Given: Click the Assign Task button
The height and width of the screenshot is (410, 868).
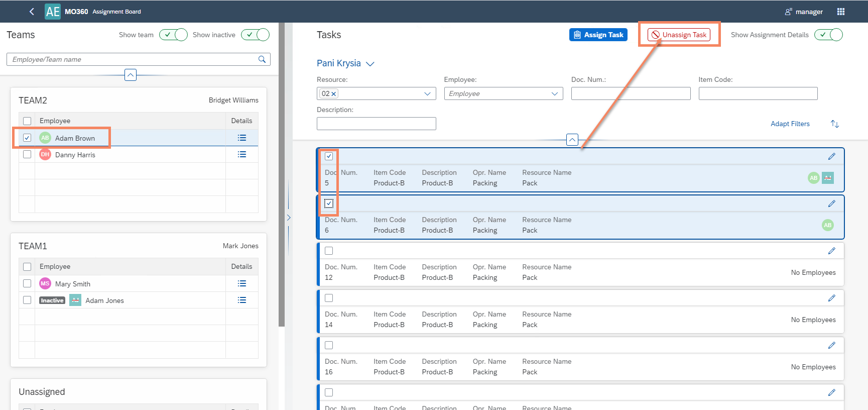Looking at the screenshot, I should tap(598, 35).
